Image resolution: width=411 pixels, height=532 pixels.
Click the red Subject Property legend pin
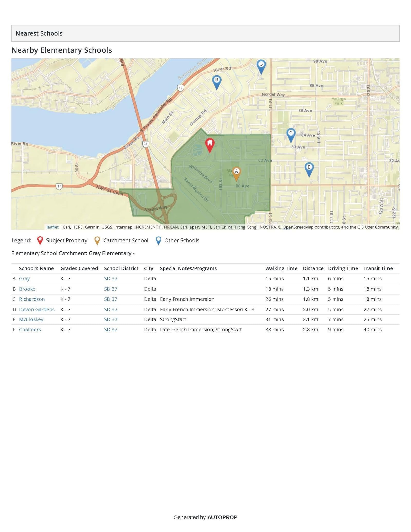coord(40,241)
